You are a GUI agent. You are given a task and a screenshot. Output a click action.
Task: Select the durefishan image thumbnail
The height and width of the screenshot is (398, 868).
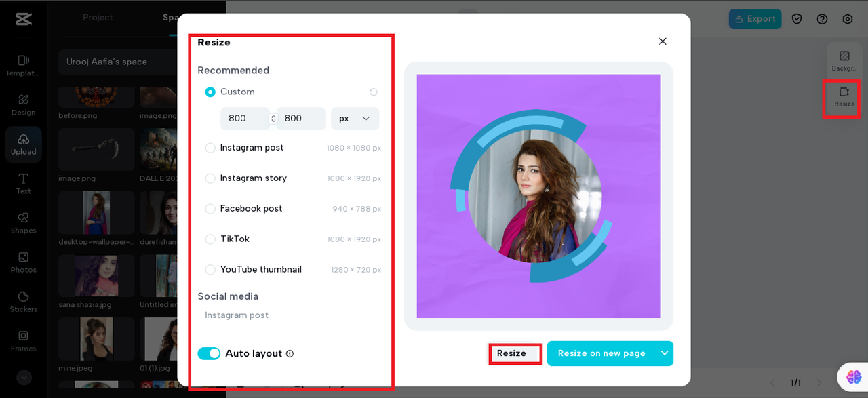pos(159,213)
